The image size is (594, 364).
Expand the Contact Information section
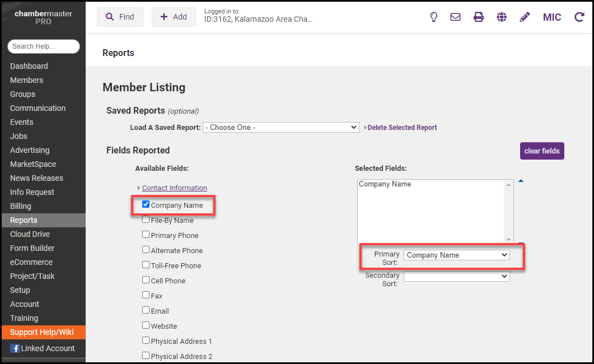174,188
